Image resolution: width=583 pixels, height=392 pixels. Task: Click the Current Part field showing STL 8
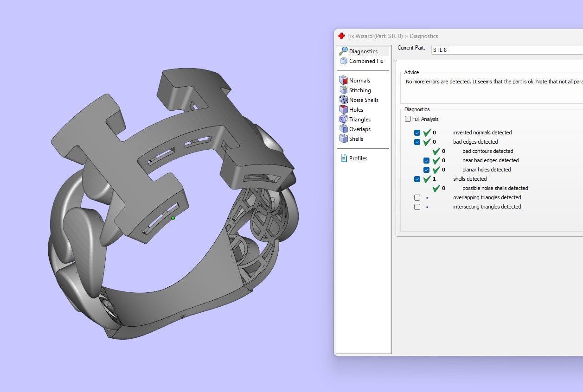point(506,50)
